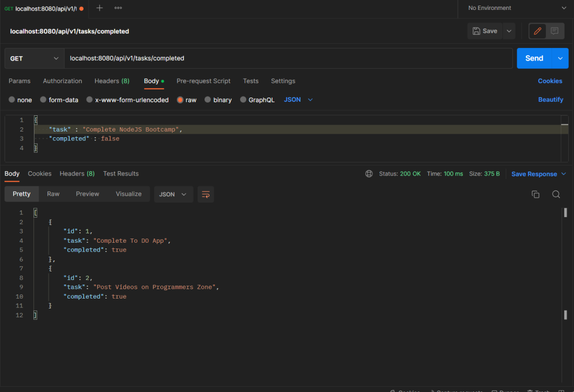Choose the none body option
This screenshot has width=574, height=392.
pyautogui.click(x=20, y=100)
